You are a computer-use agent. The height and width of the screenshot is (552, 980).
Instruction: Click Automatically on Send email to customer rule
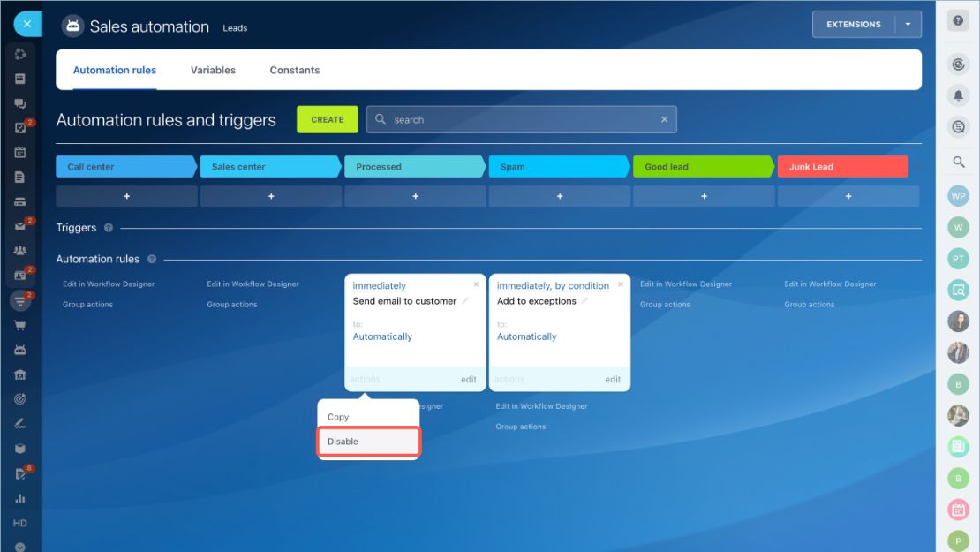click(382, 336)
